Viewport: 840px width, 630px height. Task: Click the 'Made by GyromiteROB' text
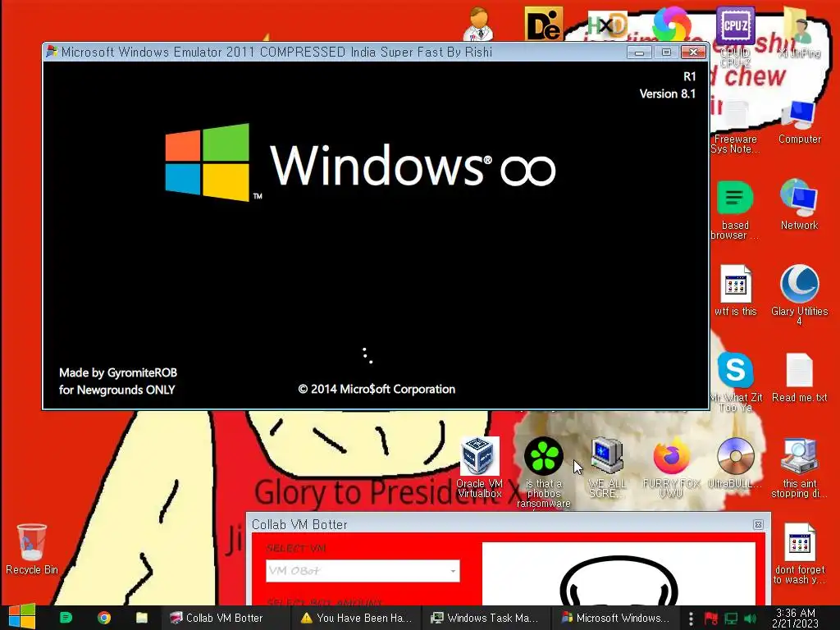[x=118, y=372]
